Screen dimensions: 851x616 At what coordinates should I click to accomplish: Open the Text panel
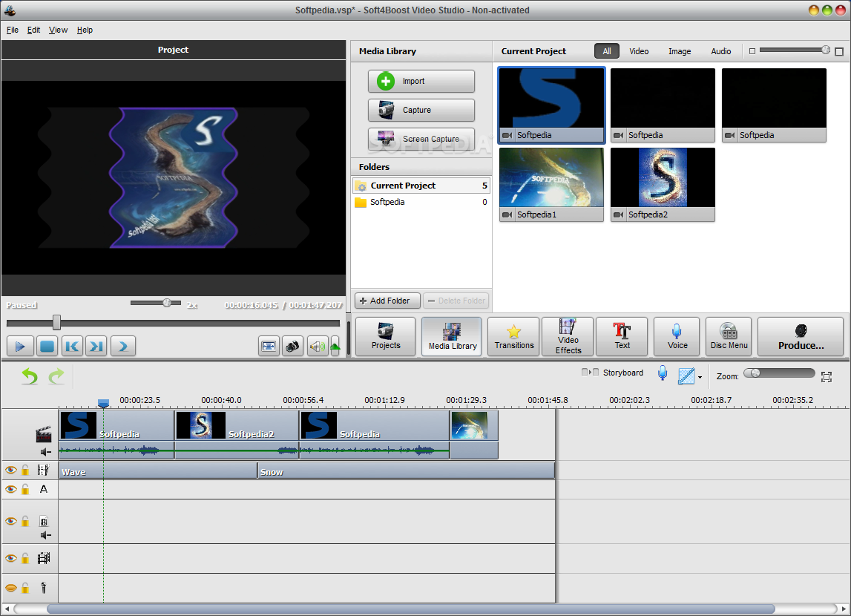tap(622, 336)
